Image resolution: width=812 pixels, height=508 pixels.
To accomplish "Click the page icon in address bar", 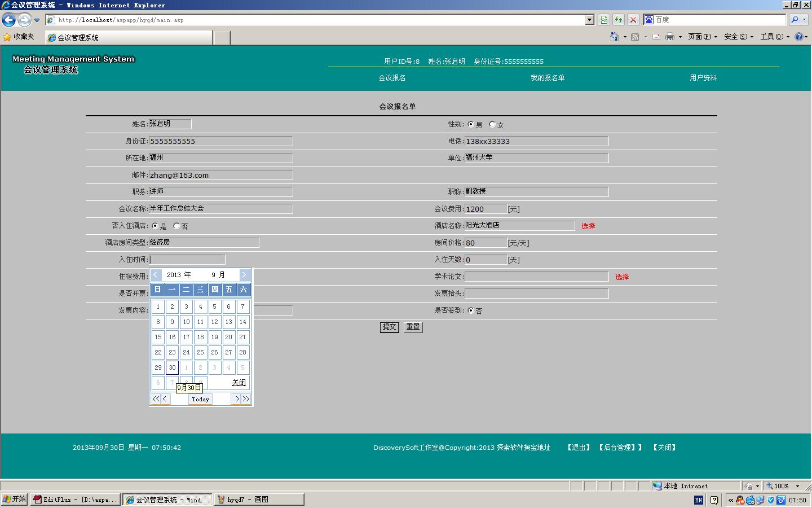I will tap(51, 20).
